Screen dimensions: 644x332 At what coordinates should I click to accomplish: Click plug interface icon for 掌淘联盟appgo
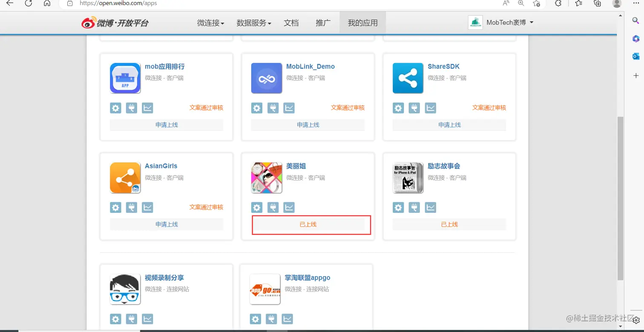[271, 319]
